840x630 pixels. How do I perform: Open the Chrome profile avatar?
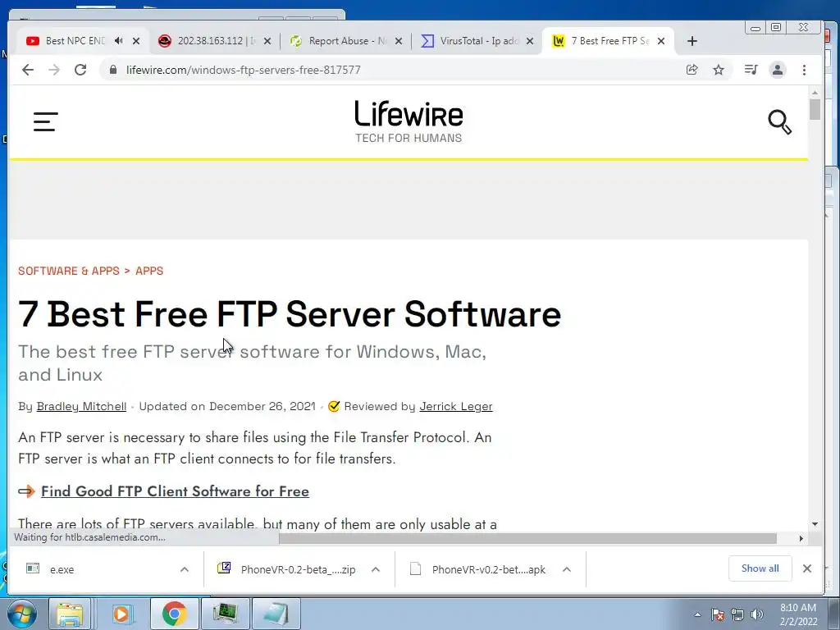point(778,70)
